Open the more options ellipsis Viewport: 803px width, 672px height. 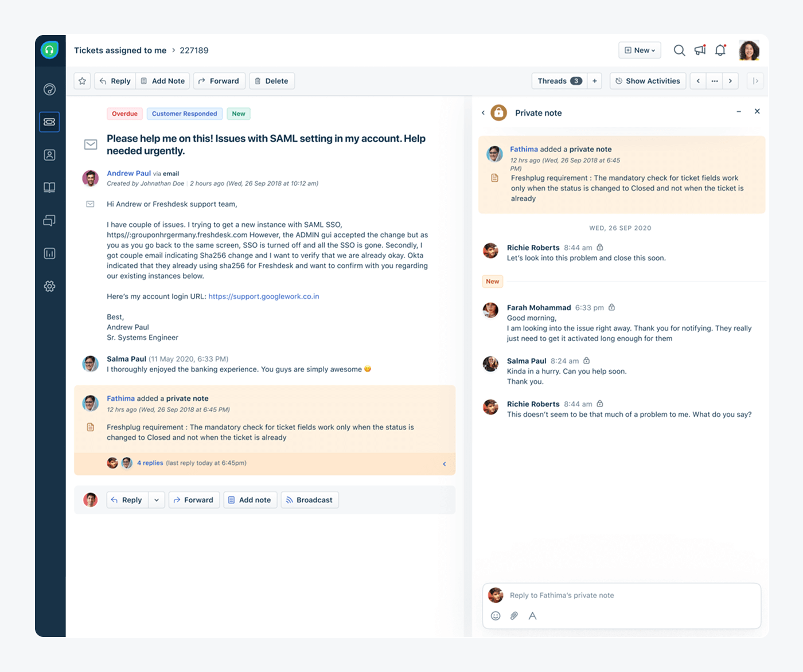coord(714,81)
